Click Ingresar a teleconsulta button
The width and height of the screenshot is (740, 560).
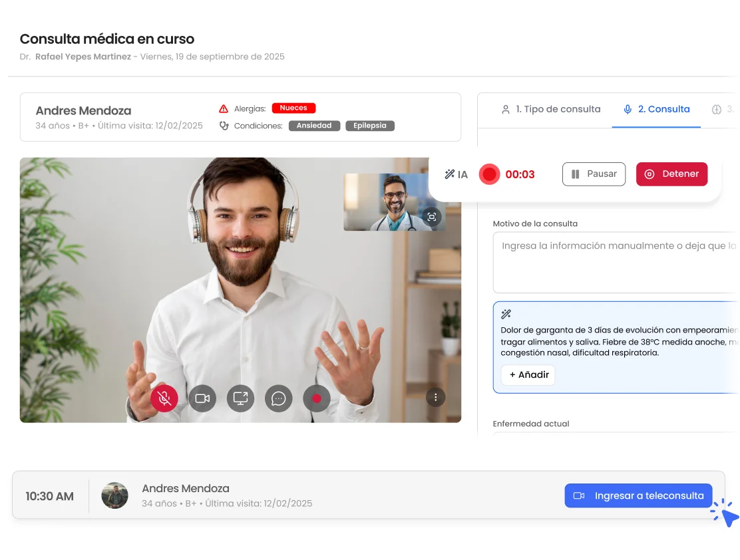[x=638, y=495]
